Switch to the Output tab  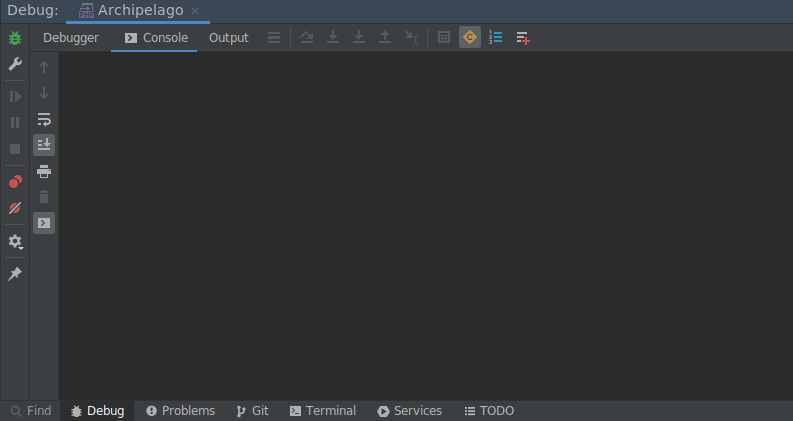tap(228, 38)
